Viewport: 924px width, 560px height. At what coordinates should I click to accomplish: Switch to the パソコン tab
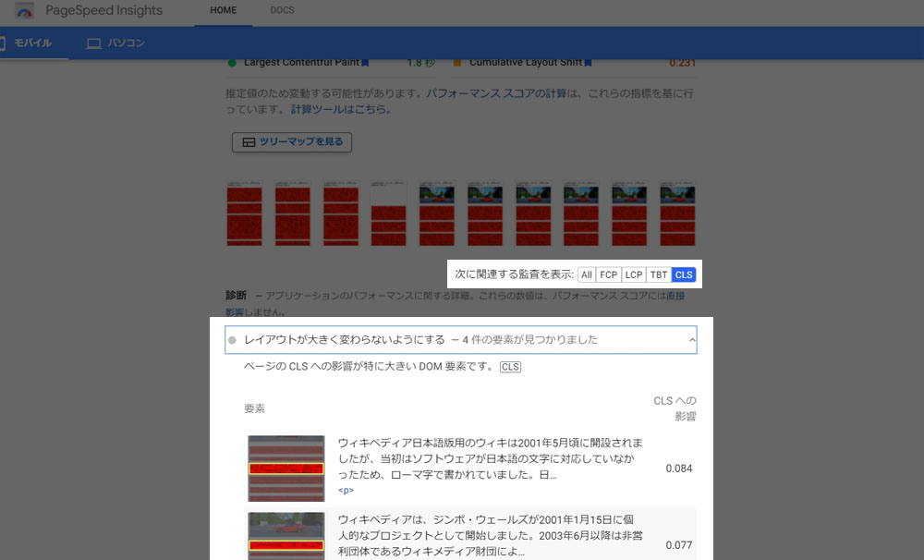pyautogui.click(x=116, y=43)
